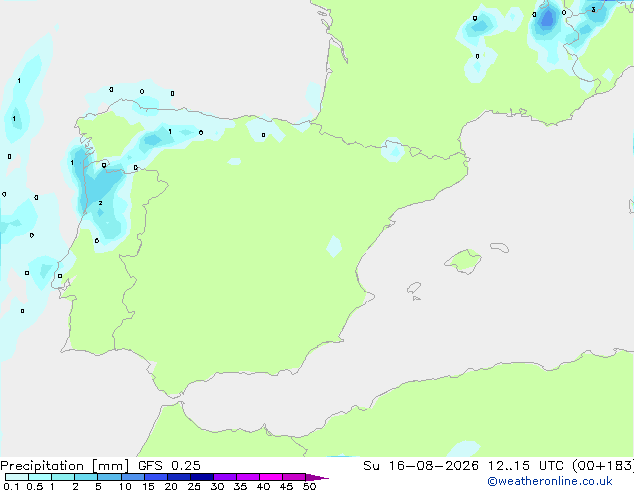Select the 5–10 mm legend color swatch
The height and width of the screenshot is (490, 634).
point(109,477)
